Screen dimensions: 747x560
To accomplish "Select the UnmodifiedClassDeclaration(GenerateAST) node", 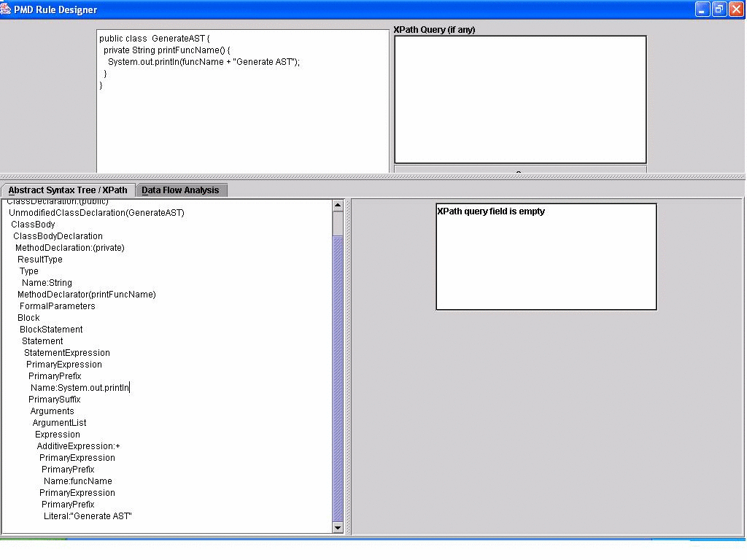I will click(x=96, y=213).
